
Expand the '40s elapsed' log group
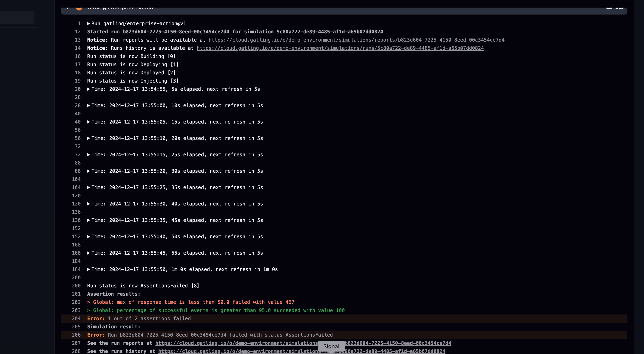pos(88,204)
